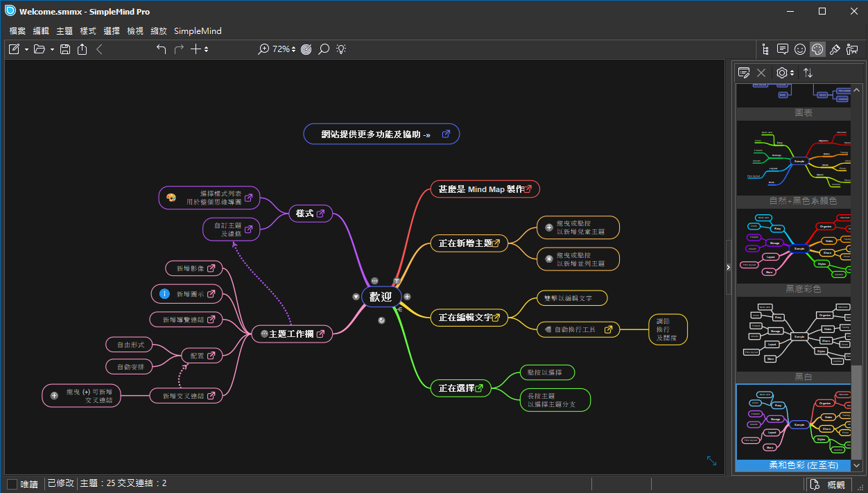Viewport: 868px width, 493px height.
Task: Click the lightbulb brainstorm icon
Action: (x=341, y=49)
